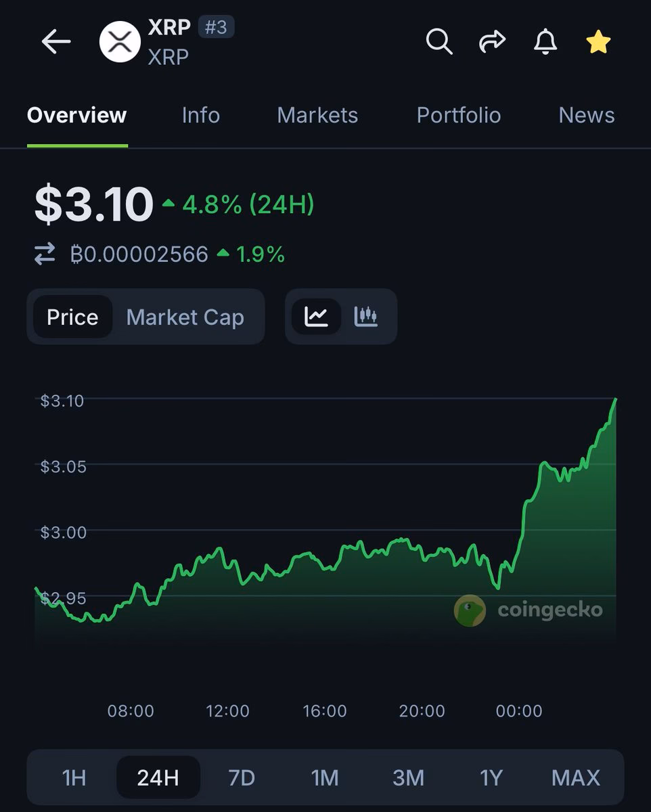Select the Price toggle
Viewport: 651px width, 812px height.
coord(72,317)
